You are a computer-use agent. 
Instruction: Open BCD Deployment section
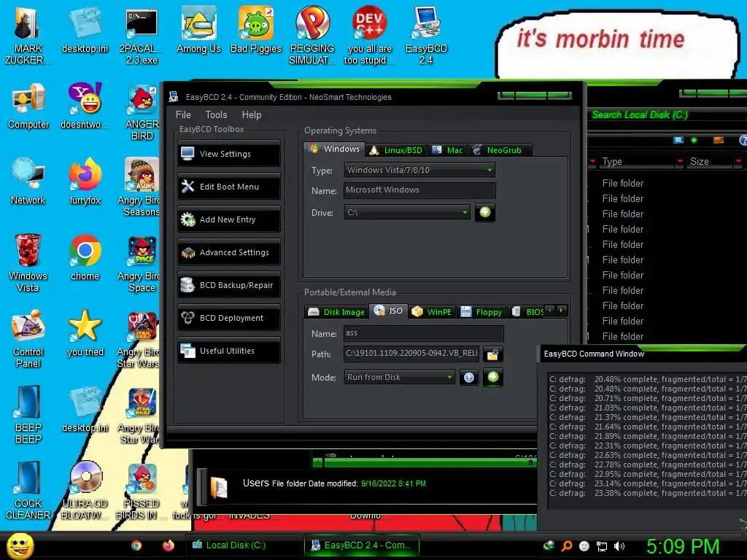point(229,318)
